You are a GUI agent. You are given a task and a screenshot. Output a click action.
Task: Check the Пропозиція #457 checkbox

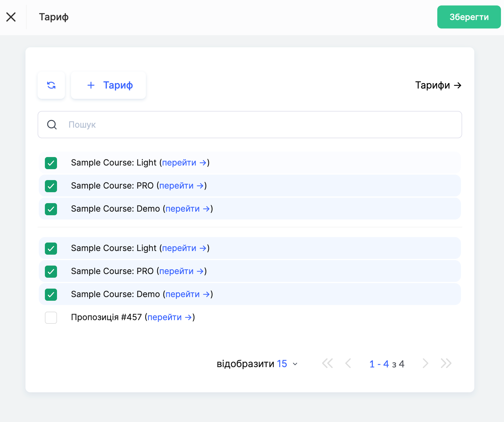(51, 318)
